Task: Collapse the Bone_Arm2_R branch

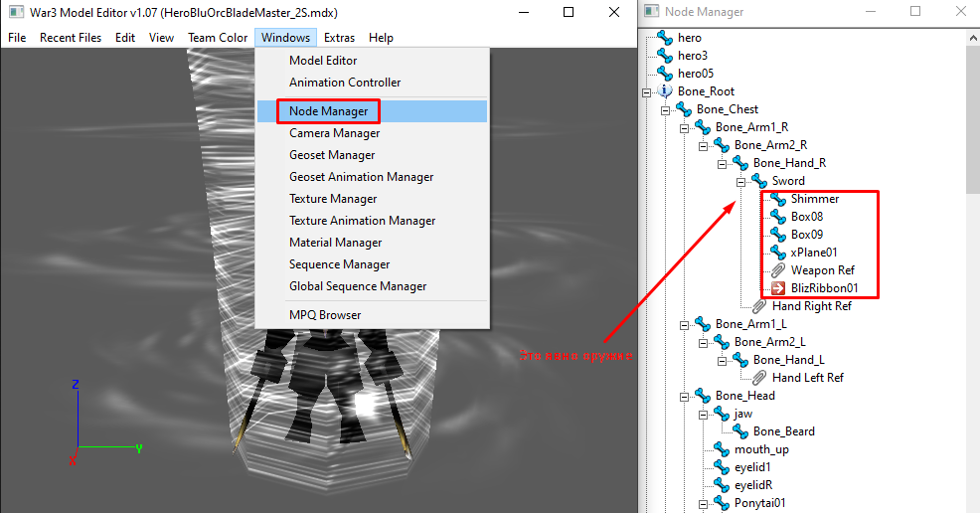Action: pyautogui.click(x=703, y=146)
